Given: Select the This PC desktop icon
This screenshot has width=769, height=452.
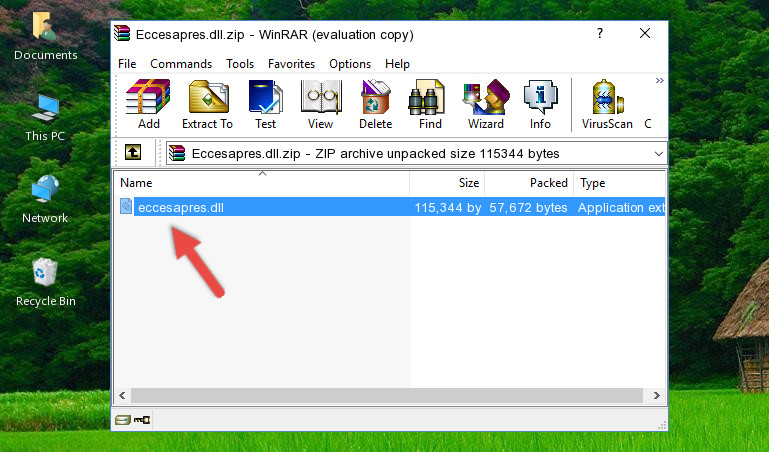Looking at the screenshot, I should [45, 118].
